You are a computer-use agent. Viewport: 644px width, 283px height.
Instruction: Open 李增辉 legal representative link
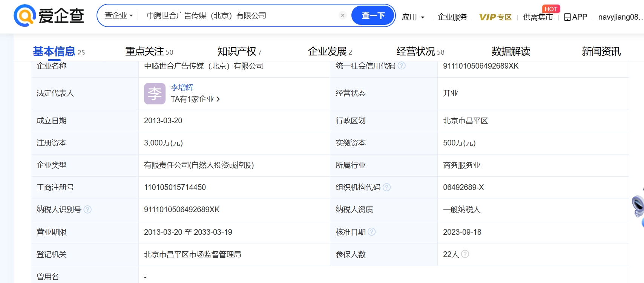[x=182, y=87]
